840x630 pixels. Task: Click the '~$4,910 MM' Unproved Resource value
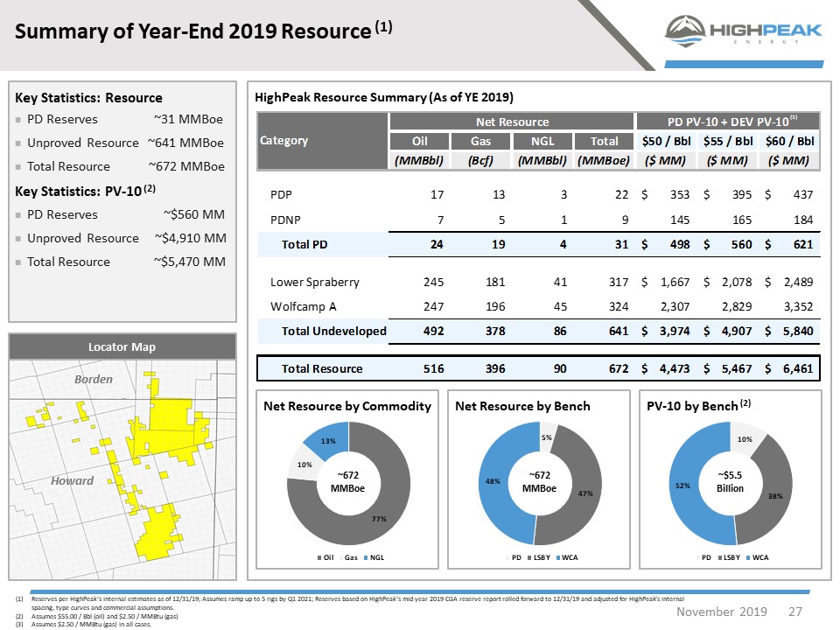tap(190, 238)
